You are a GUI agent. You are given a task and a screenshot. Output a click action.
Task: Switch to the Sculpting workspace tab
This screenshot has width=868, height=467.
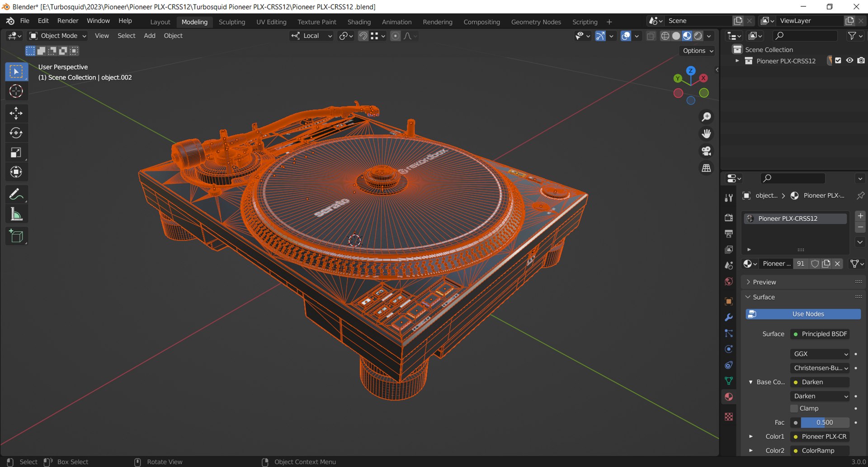click(x=232, y=22)
